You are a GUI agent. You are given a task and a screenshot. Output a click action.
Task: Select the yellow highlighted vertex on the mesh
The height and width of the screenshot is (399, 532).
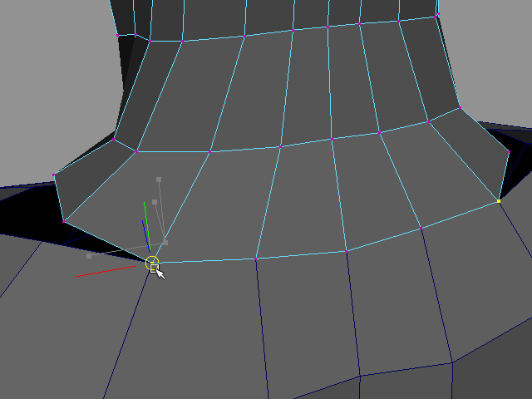pyautogui.click(x=499, y=201)
